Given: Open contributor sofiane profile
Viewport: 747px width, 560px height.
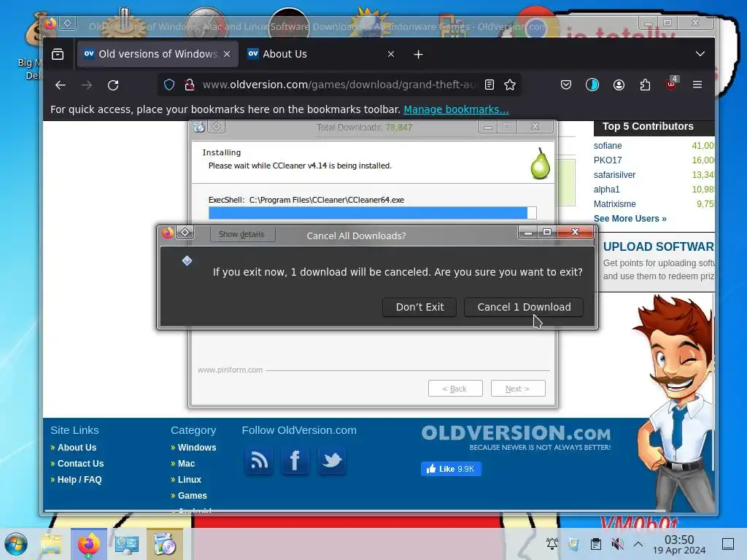Looking at the screenshot, I should 608,146.
